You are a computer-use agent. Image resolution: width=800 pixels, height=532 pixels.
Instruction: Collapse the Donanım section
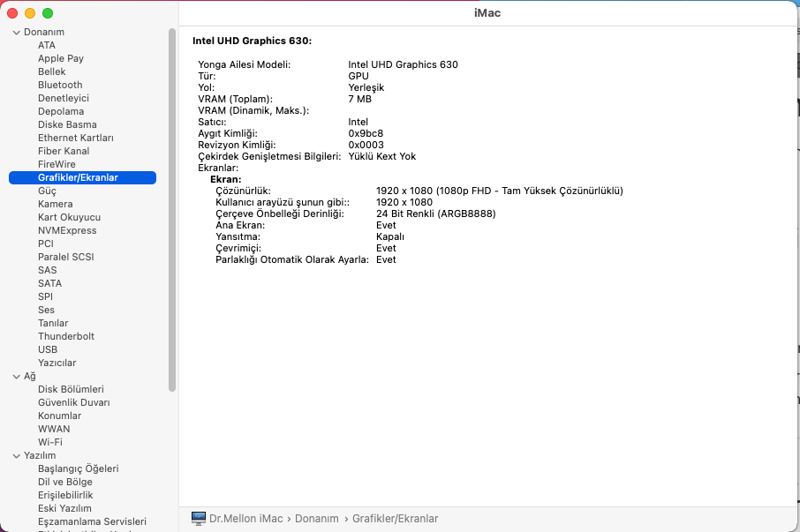point(16,33)
